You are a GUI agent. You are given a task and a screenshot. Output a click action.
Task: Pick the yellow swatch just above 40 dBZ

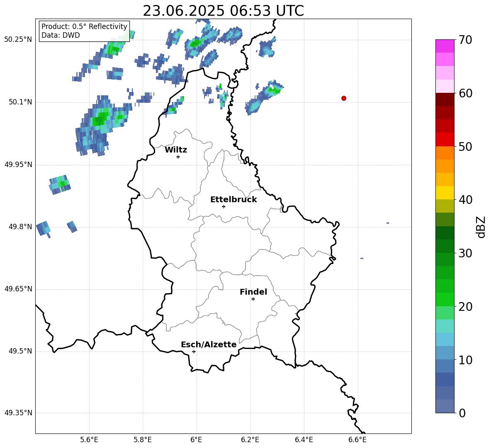point(445,193)
